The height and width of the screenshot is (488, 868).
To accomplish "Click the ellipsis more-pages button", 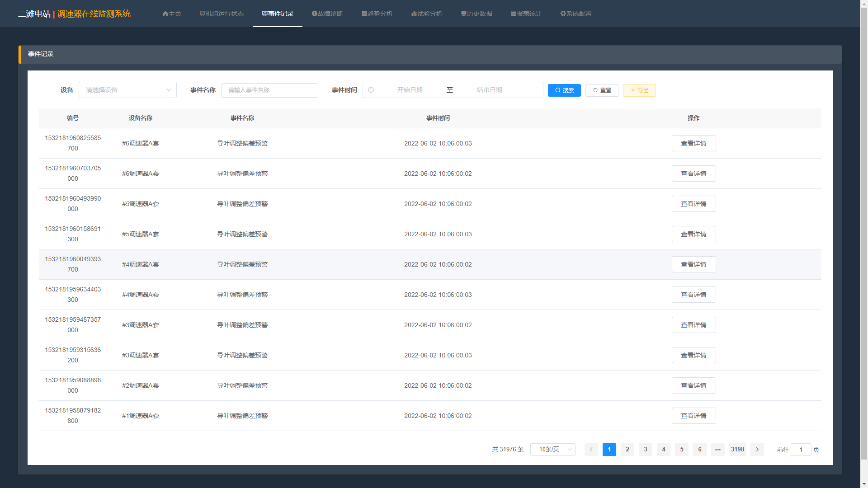I will coord(718,450).
